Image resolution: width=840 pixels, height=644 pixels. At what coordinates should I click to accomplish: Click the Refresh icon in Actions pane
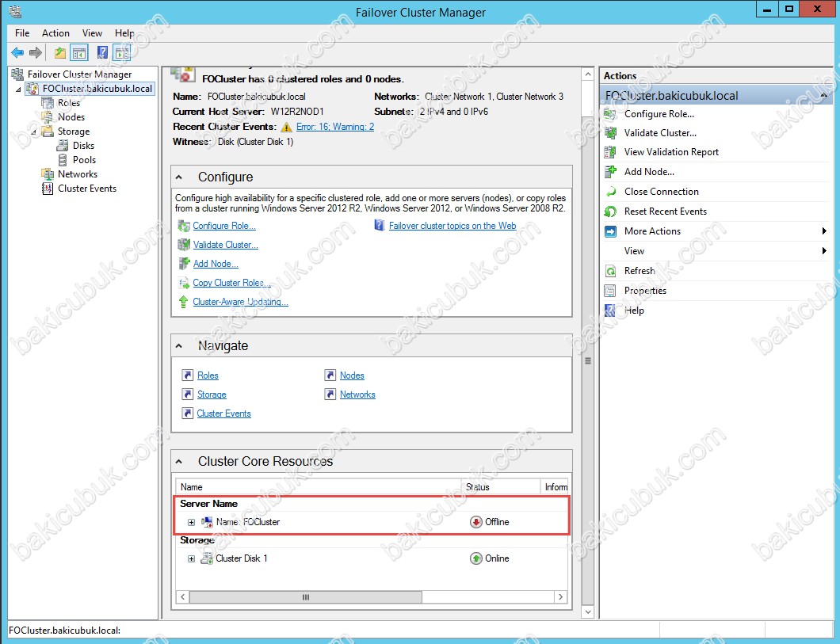(x=610, y=271)
